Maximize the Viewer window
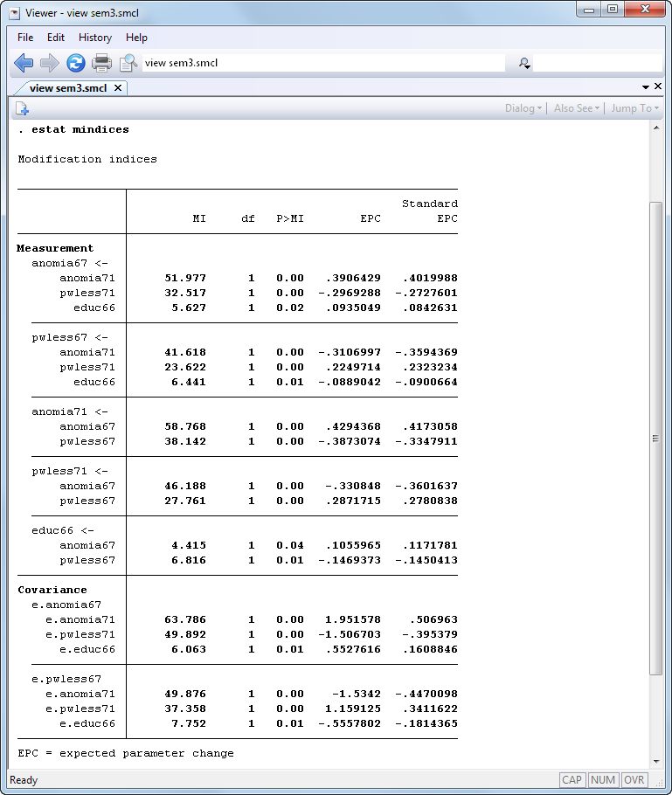Image resolution: width=672 pixels, height=795 pixels. tap(613, 10)
